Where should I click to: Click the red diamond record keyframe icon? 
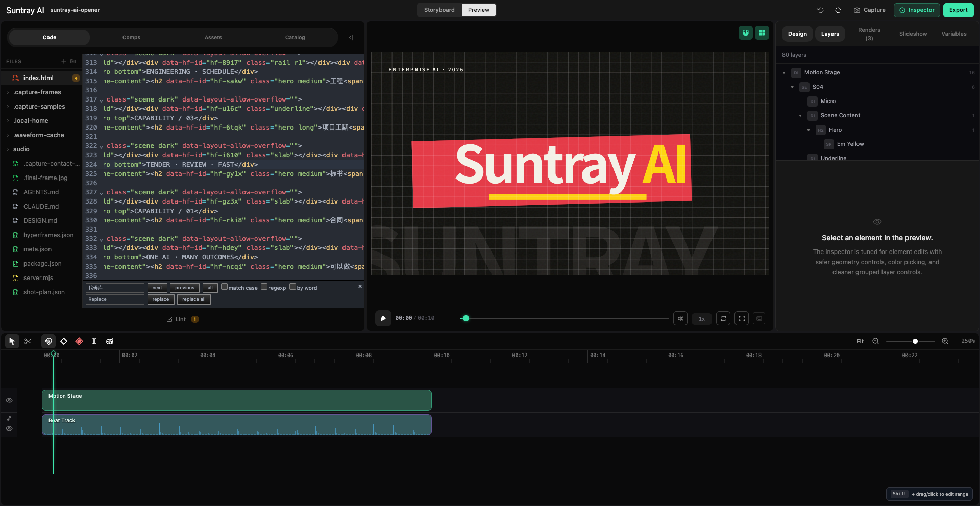(x=79, y=341)
